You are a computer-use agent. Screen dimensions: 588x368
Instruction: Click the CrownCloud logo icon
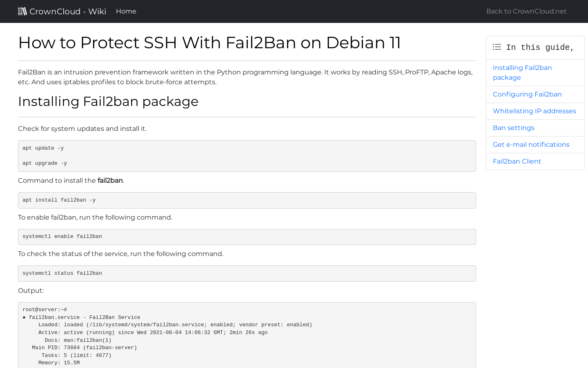click(23, 11)
